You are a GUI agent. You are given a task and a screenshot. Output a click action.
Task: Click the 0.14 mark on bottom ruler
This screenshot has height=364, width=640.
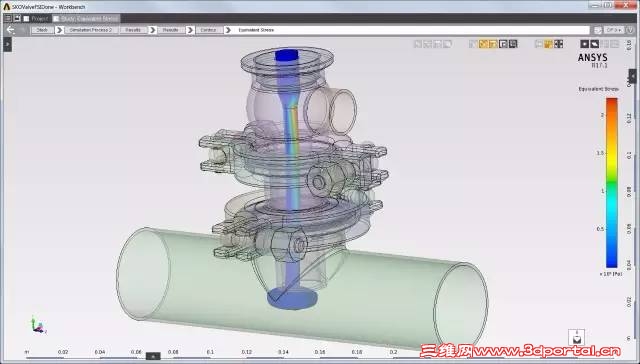pos(283,352)
